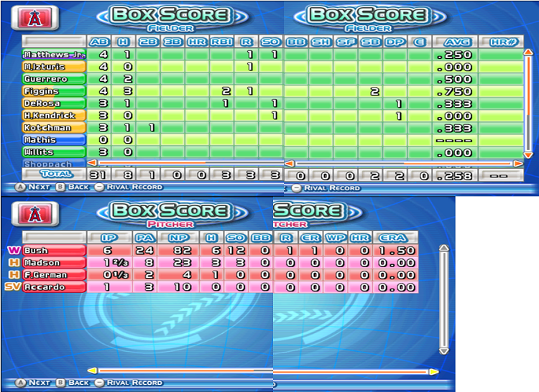The image size is (539, 392).
Task: Click the up arrow of the fielder list's vertical scrollbar
Action: (528, 52)
